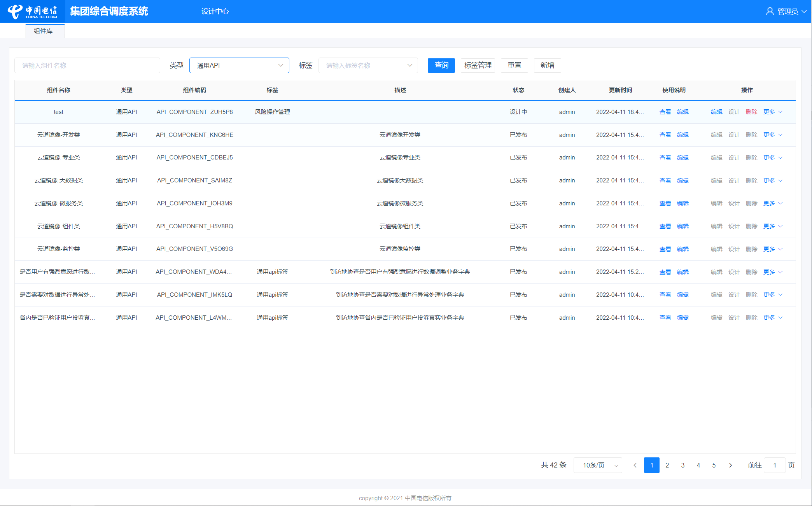This screenshot has height=506, width=812.
Task: Click the administrator user avatar icon
Action: point(770,11)
